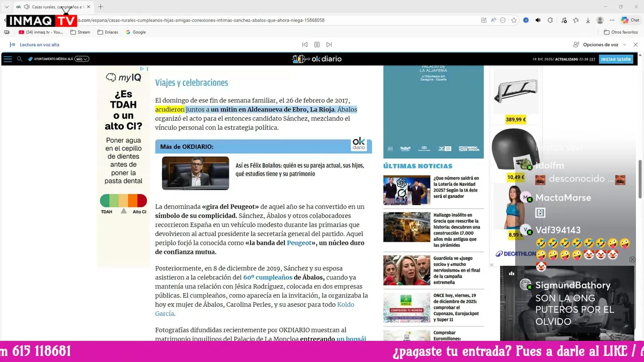Open a new browser tab
Image resolution: width=644 pixels, height=362 pixels.
point(101,7)
